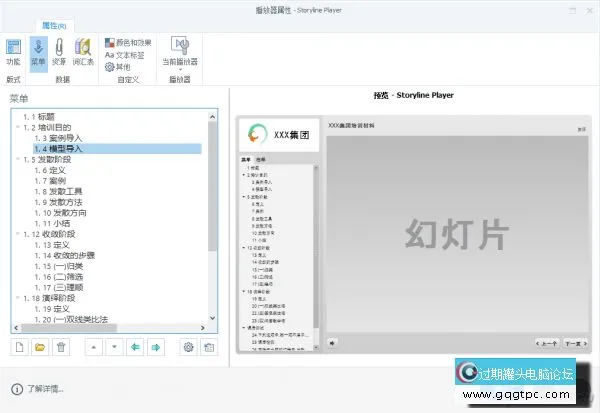Select the 1.6 定义 menu entry

point(50,170)
